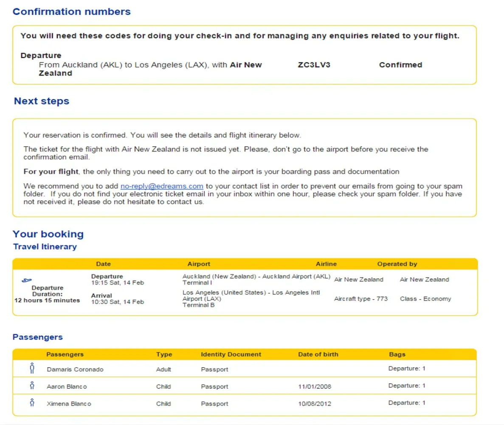Screen dimensions: 504x425
Task: Click the Aircraft type - 773 text
Action: (361, 299)
